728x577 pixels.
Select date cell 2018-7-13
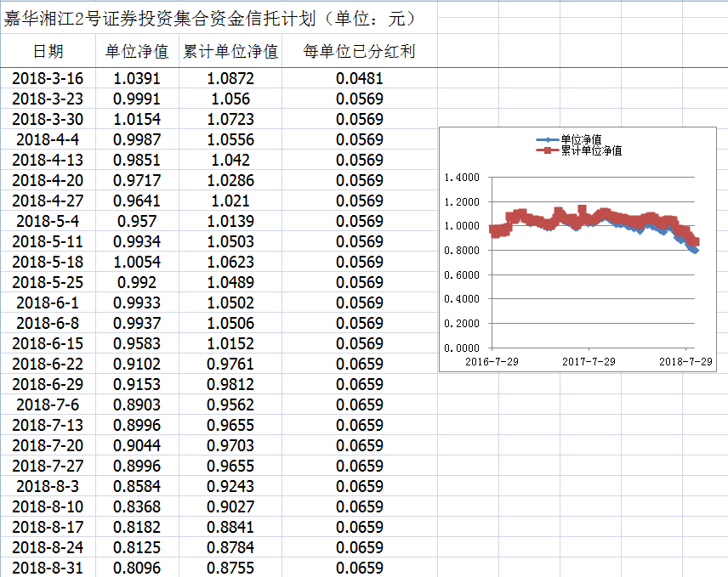point(48,425)
